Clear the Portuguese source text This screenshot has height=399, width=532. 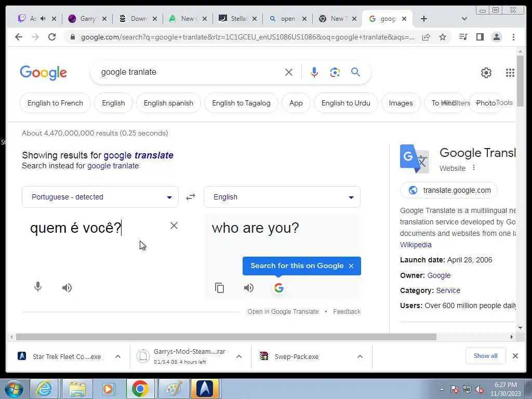(174, 225)
